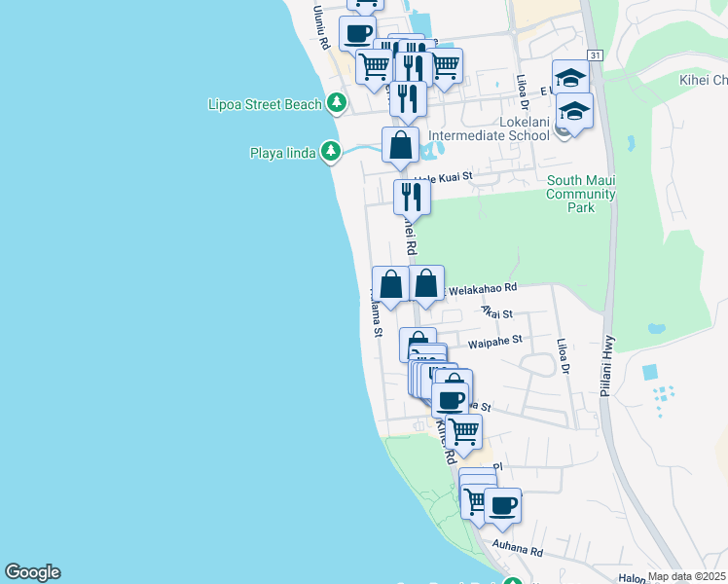The height and width of the screenshot is (584, 728).
Task: Click the South Maui Community Park label
Action: tap(581, 194)
